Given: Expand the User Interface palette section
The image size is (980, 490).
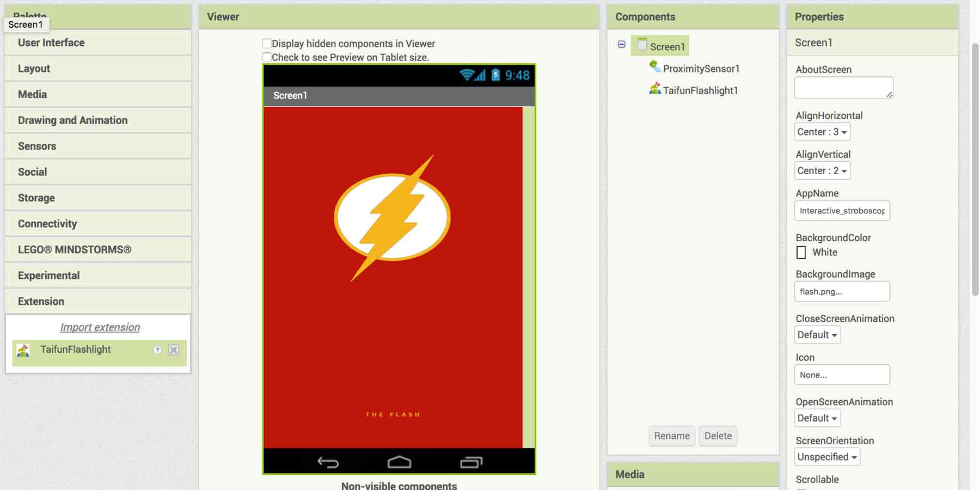Looking at the screenshot, I should [x=98, y=42].
